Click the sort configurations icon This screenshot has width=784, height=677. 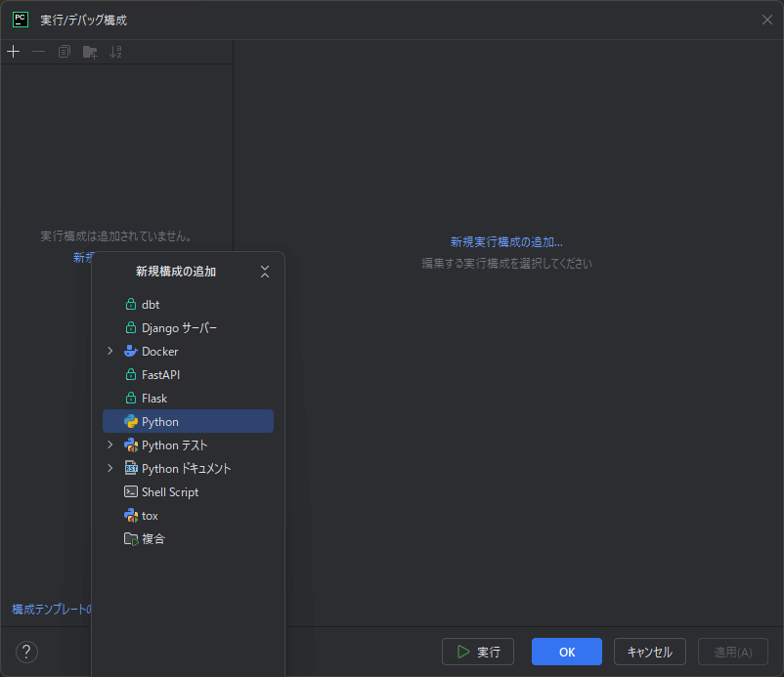click(116, 52)
